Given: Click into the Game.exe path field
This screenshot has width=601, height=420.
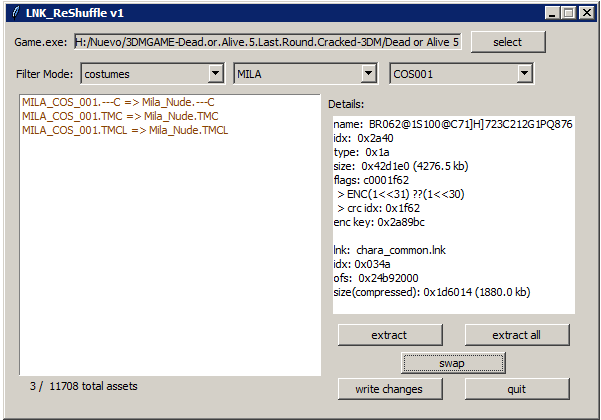Looking at the screenshot, I should (267, 43).
